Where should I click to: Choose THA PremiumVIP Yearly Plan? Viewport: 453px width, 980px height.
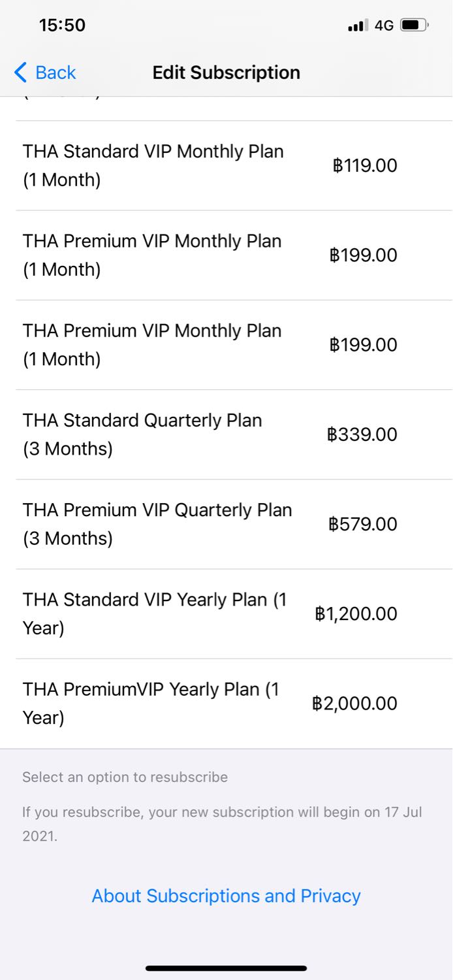coord(151,703)
